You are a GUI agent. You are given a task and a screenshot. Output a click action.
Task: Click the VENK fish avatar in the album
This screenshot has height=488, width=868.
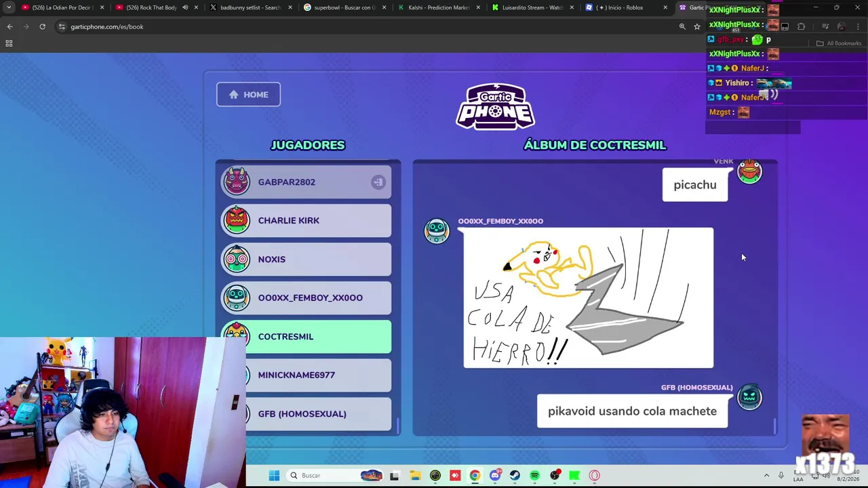coord(749,171)
